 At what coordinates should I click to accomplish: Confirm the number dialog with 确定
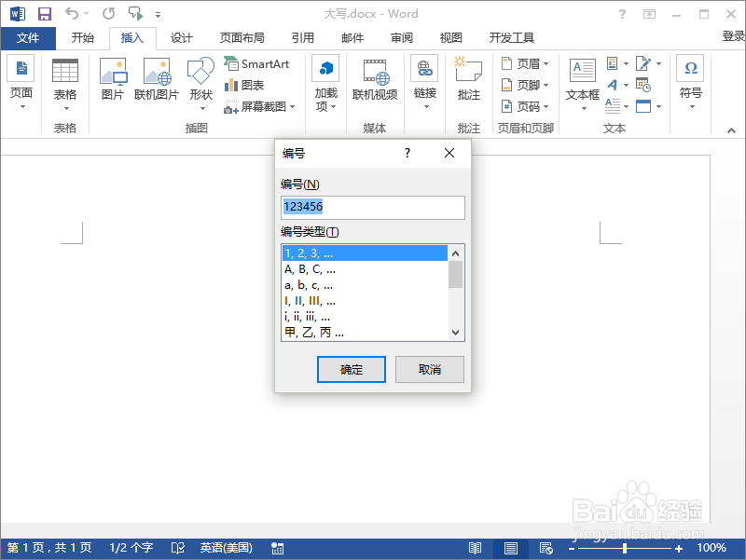pos(351,369)
